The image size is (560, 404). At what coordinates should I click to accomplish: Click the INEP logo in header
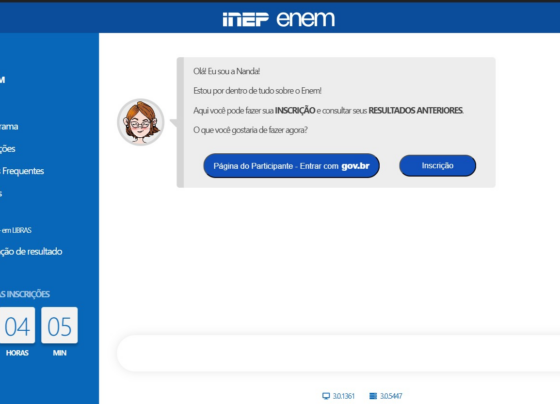pos(246,19)
